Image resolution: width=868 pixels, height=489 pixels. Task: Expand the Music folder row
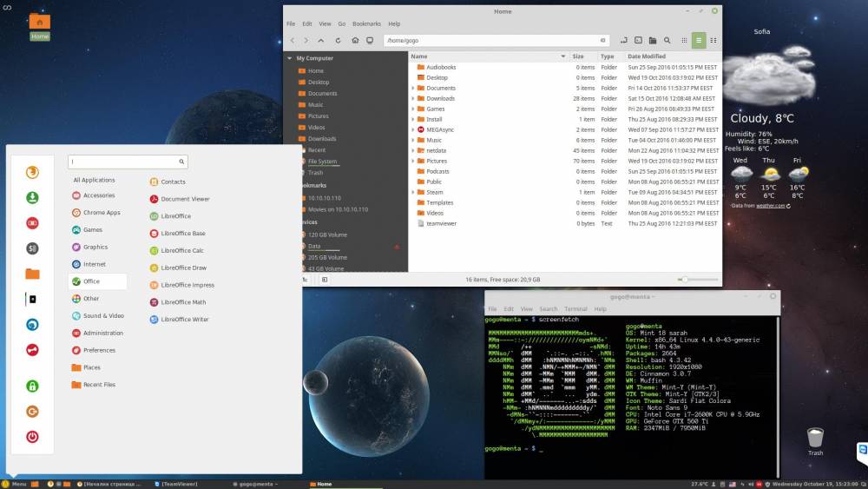point(413,140)
